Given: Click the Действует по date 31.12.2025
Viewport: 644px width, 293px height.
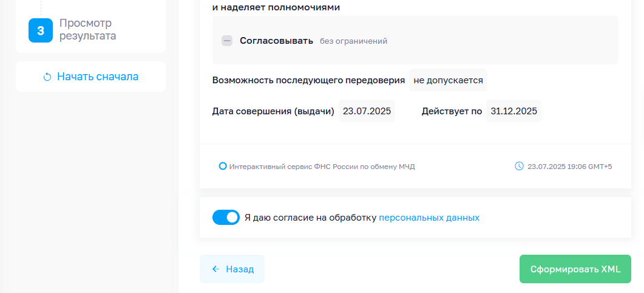Looking at the screenshot, I should pos(514,111).
